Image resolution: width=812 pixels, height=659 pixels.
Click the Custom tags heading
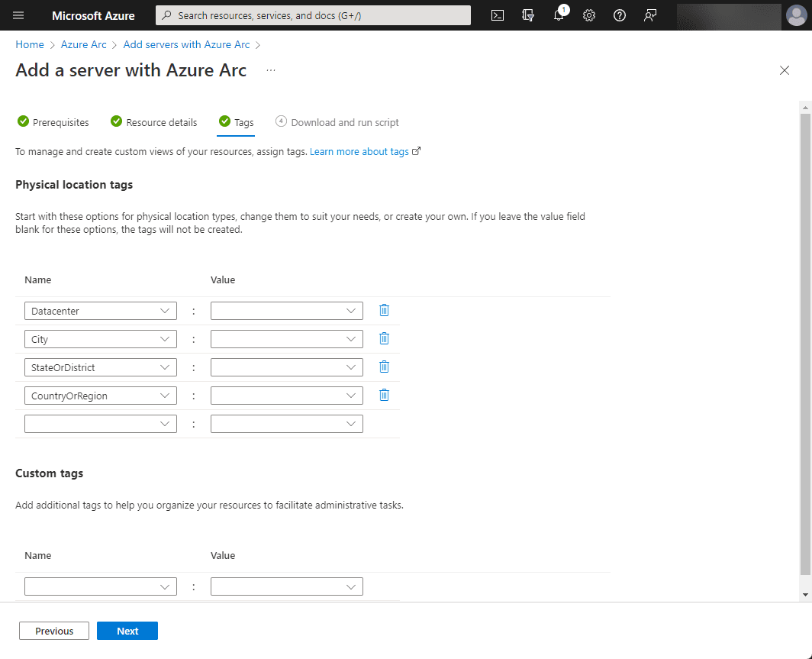[49, 473]
